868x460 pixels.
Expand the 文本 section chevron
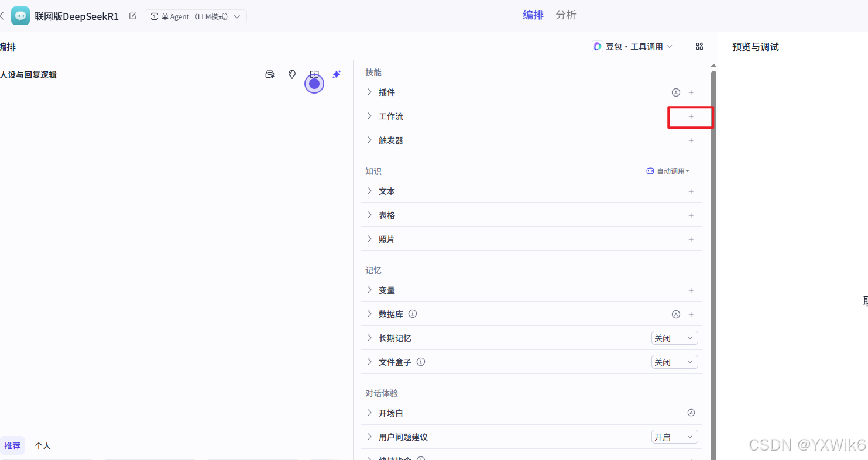(x=369, y=191)
